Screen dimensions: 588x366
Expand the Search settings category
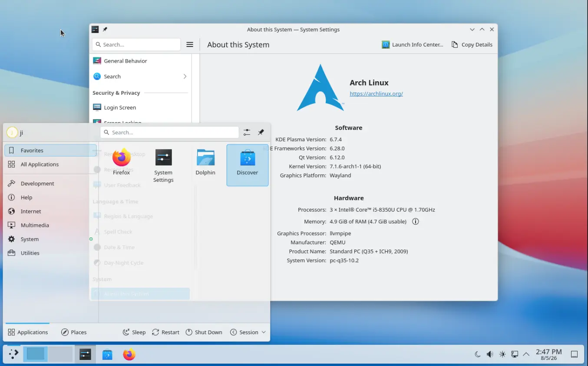140,77
